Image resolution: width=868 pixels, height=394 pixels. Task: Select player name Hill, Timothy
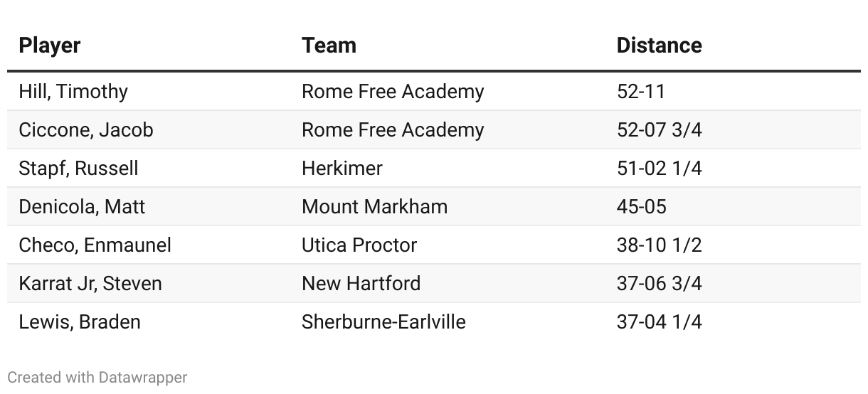pos(73,92)
